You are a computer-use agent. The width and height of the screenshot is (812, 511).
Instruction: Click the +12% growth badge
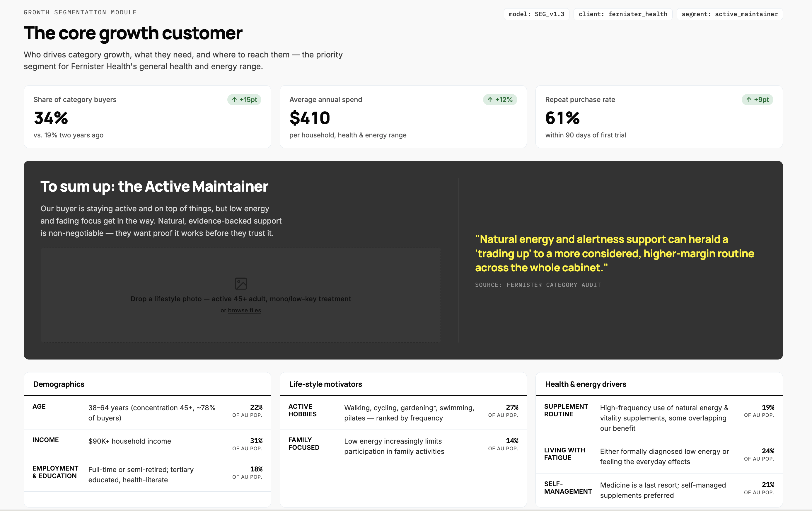(500, 100)
